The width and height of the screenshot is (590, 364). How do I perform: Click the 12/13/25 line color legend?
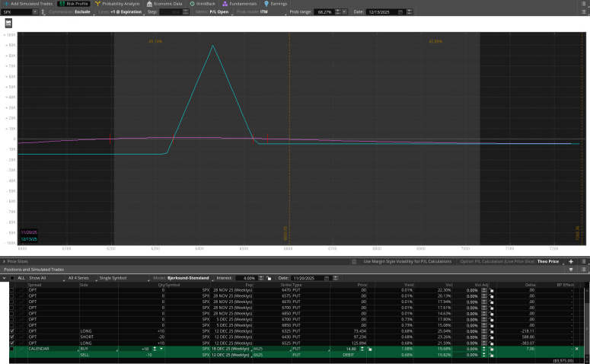(x=30, y=238)
